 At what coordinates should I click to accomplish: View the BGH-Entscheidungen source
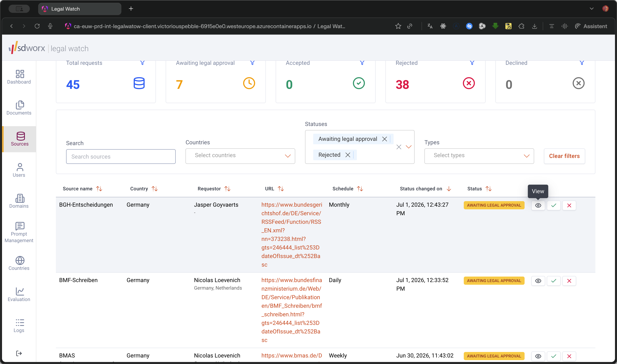[x=538, y=206]
